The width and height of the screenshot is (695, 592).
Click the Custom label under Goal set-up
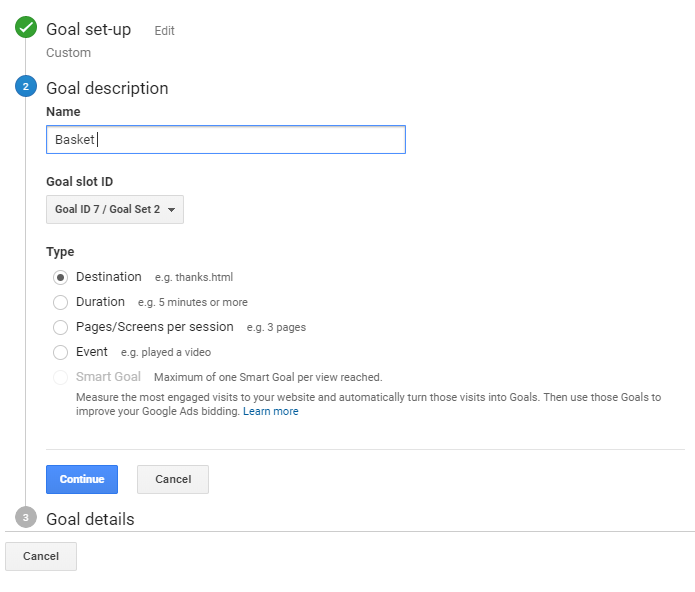point(68,52)
